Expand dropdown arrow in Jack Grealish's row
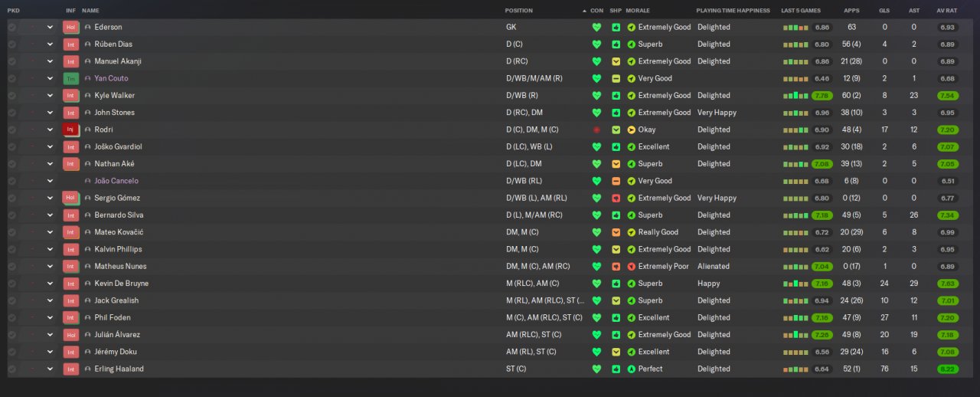This screenshot has height=397, width=980. coord(51,300)
